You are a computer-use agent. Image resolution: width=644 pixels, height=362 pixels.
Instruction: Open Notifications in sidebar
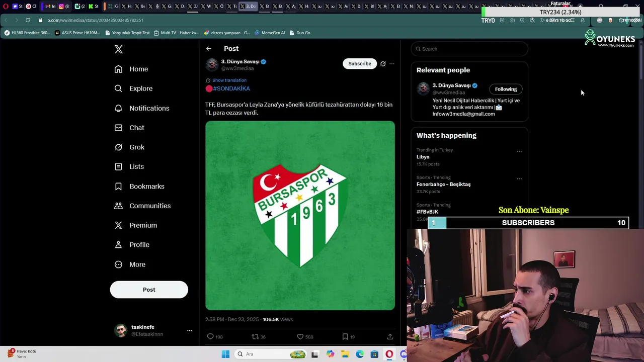click(142, 108)
